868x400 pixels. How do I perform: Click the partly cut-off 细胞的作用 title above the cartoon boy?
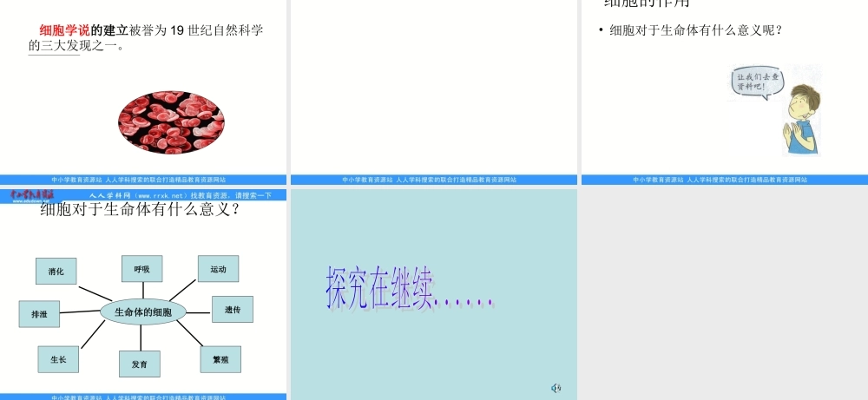coord(647,3)
